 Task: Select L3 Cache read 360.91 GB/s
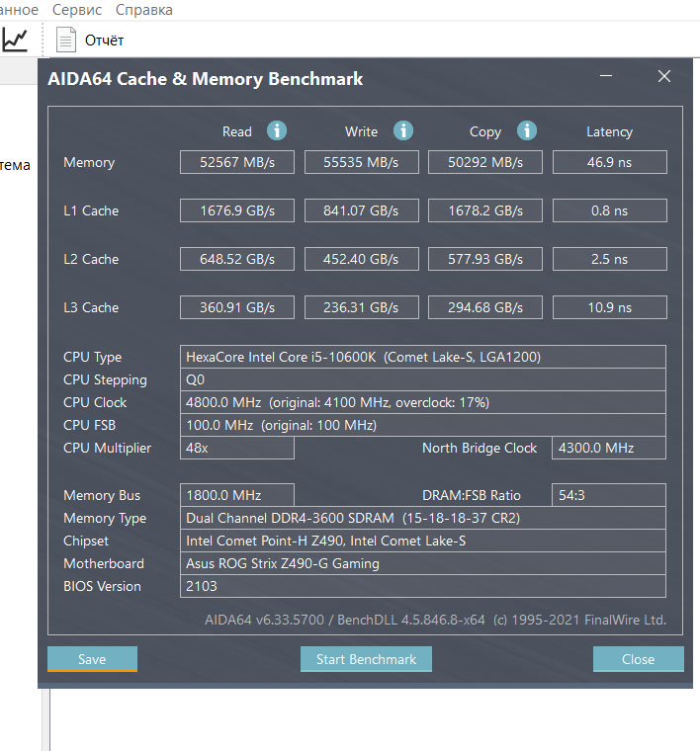[237, 307]
